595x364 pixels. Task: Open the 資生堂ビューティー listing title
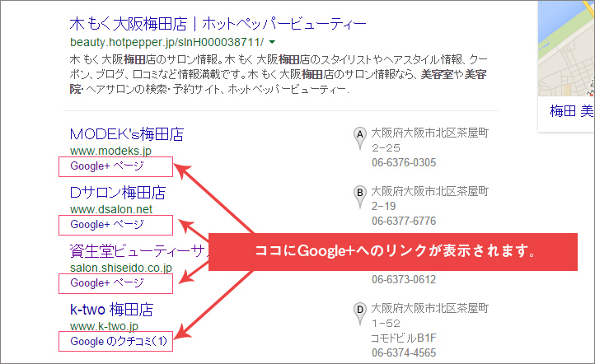(x=139, y=251)
